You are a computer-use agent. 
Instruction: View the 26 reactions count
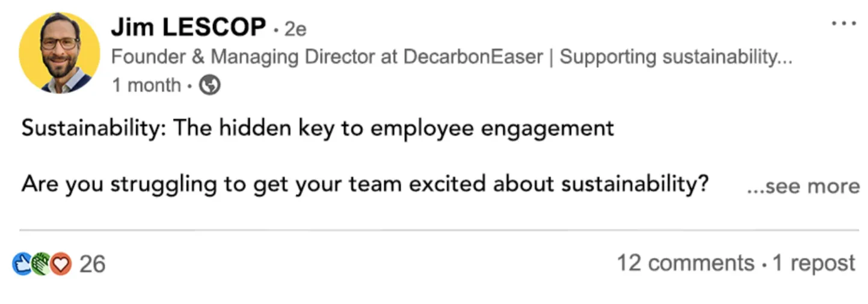(93, 264)
